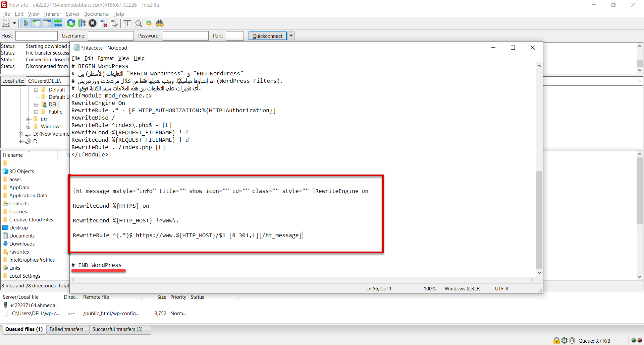Open the Quickconnect history dropdown arrow
644x345 pixels.
(x=291, y=36)
